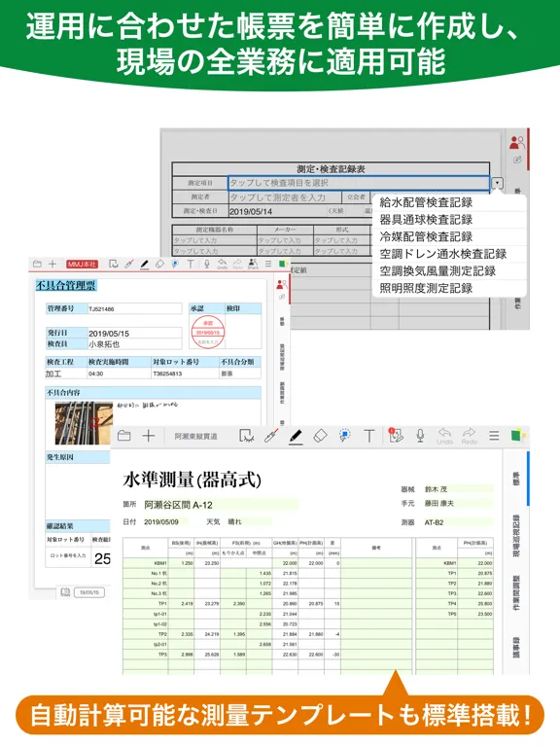560x747 pixels.
Task: Choose 空調ドレン通水検査記録 option
Action: (443, 254)
